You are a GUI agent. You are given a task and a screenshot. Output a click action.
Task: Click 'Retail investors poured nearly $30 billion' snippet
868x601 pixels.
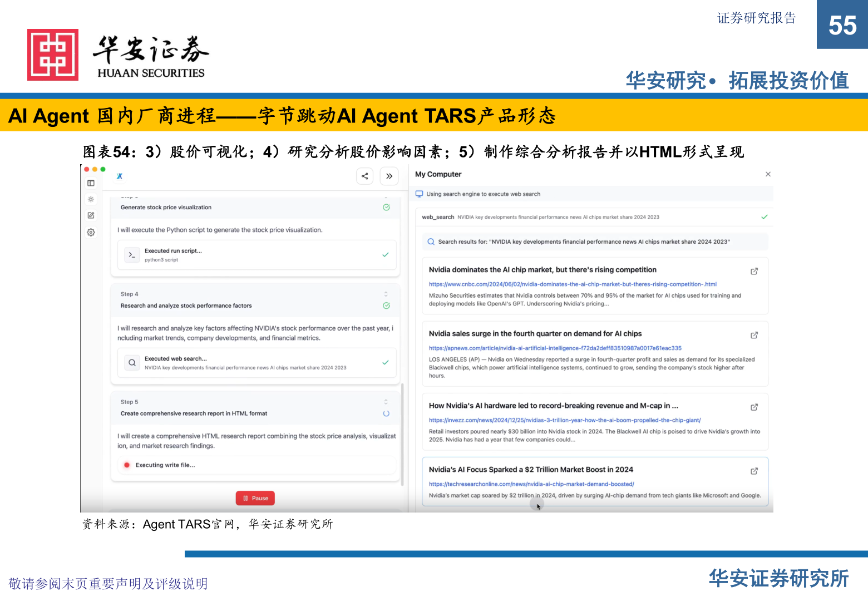pyautogui.click(x=594, y=435)
